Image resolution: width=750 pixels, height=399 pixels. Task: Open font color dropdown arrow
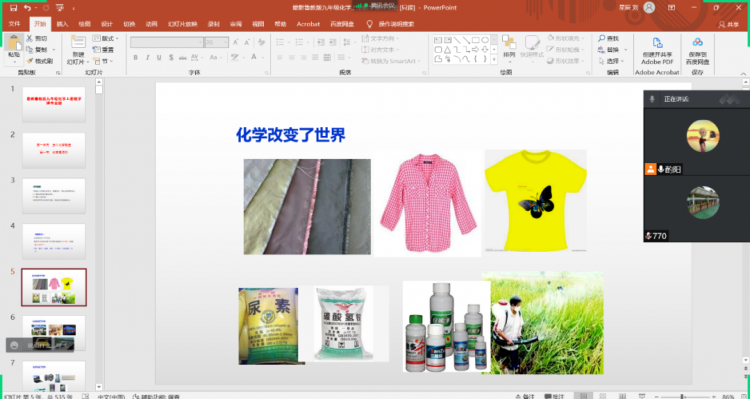pos(263,57)
